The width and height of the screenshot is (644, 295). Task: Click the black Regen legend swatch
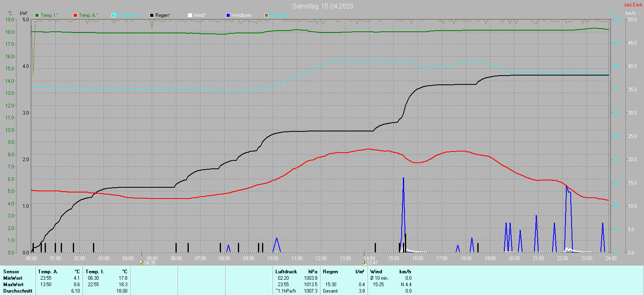tap(152, 15)
